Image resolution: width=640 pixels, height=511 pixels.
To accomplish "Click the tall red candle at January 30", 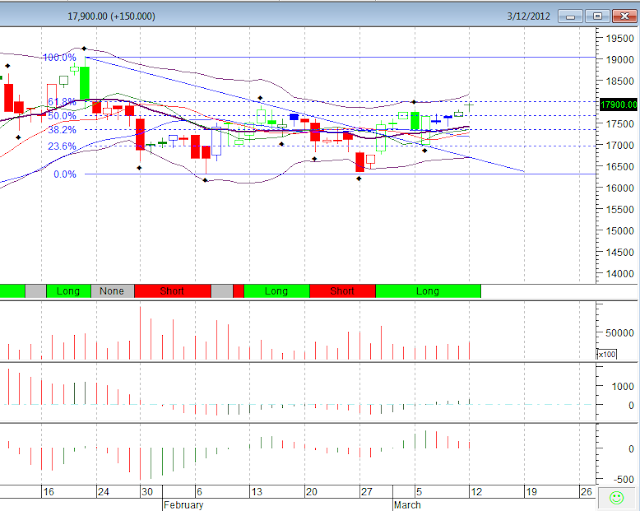I will 140,134.
